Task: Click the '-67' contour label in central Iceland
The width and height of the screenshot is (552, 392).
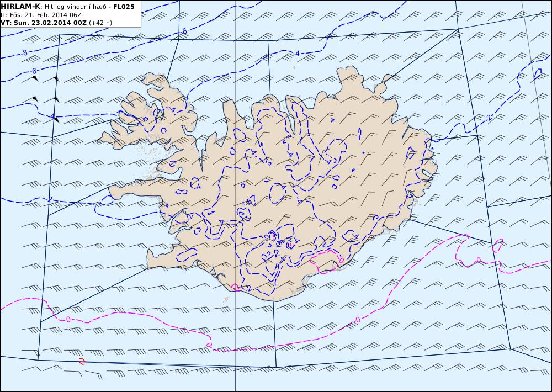Action: [x=250, y=201]
